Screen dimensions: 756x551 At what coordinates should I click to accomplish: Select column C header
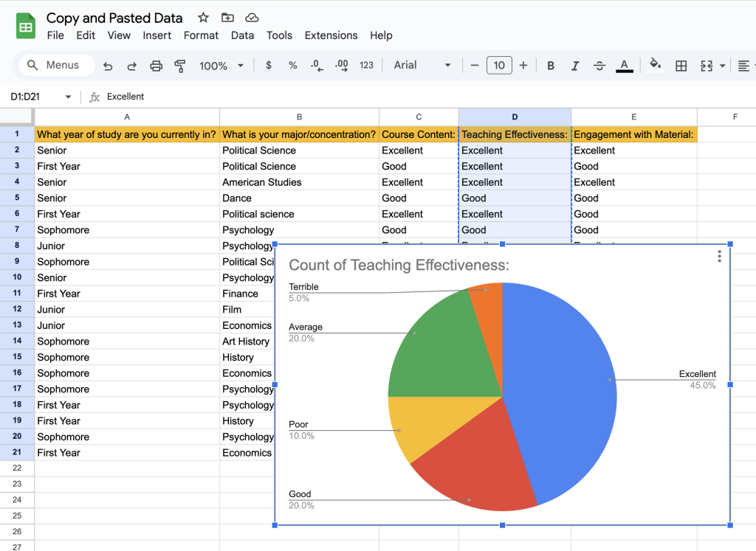[419, 117]
